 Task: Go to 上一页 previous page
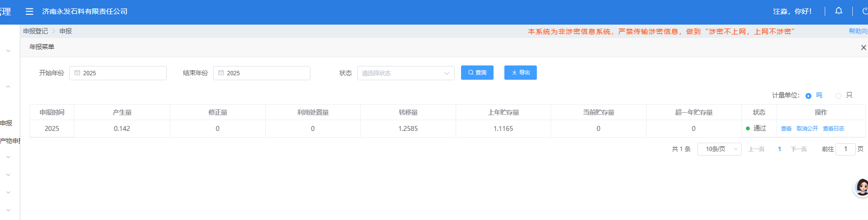pyautogui.click(x=756, y=149)
